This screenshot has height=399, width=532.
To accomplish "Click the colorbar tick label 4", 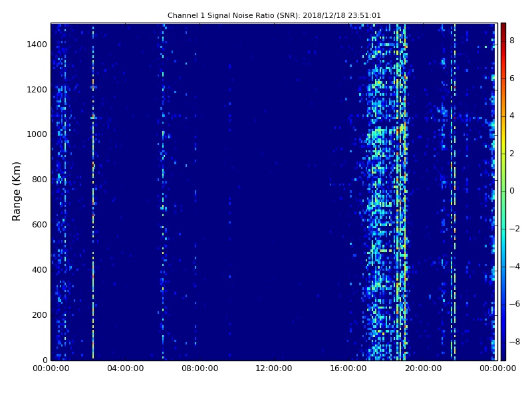I will [512, 116].
